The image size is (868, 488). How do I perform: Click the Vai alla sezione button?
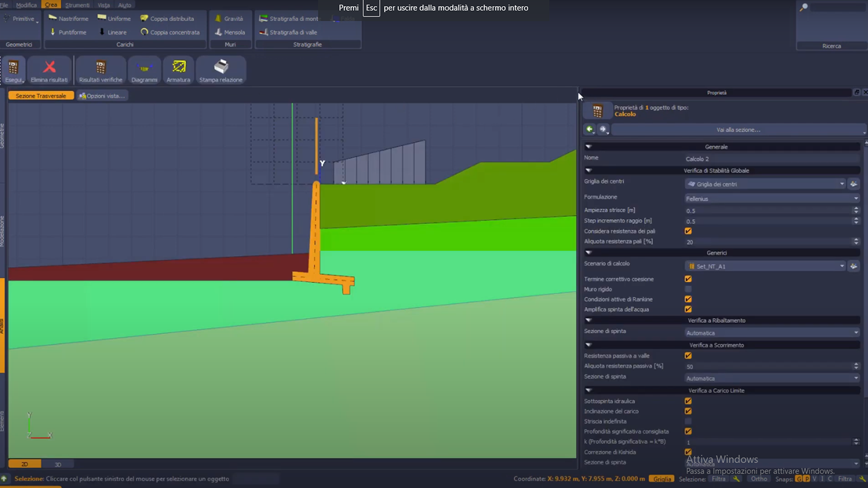pyautogui.click(x=738, y=130)
